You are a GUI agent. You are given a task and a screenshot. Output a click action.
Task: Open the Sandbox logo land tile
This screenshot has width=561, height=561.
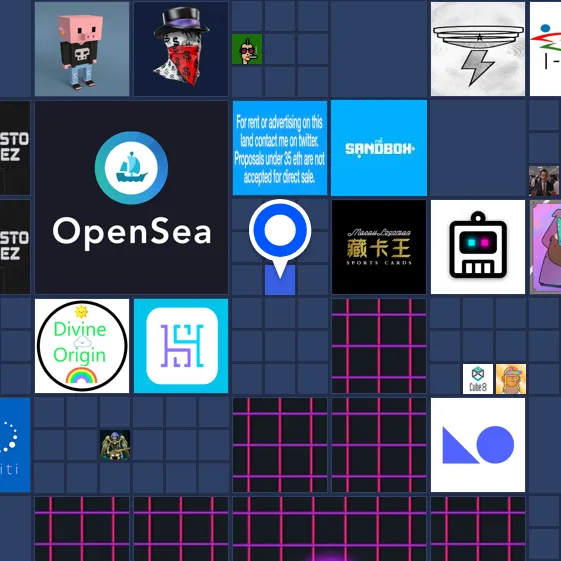(x=379, y=148)
